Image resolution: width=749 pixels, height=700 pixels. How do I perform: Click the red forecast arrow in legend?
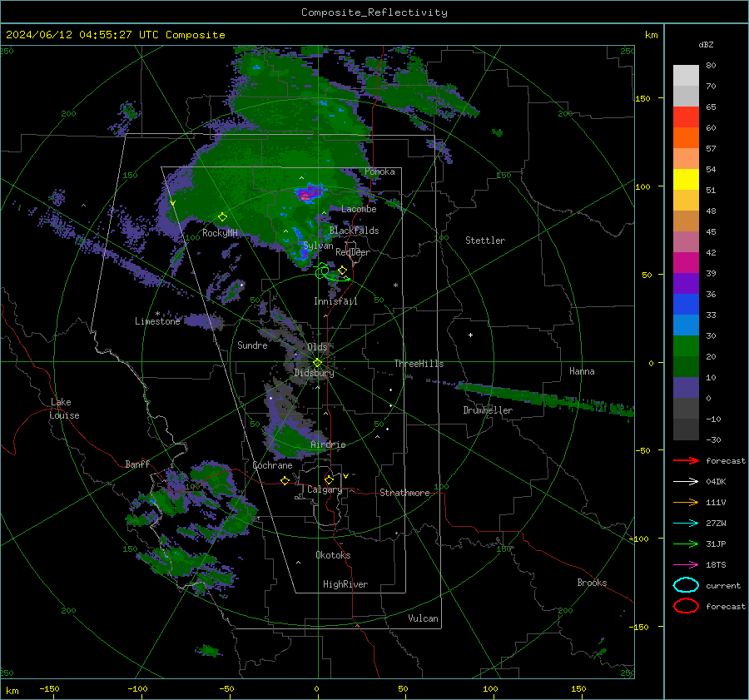click(686, 460)
